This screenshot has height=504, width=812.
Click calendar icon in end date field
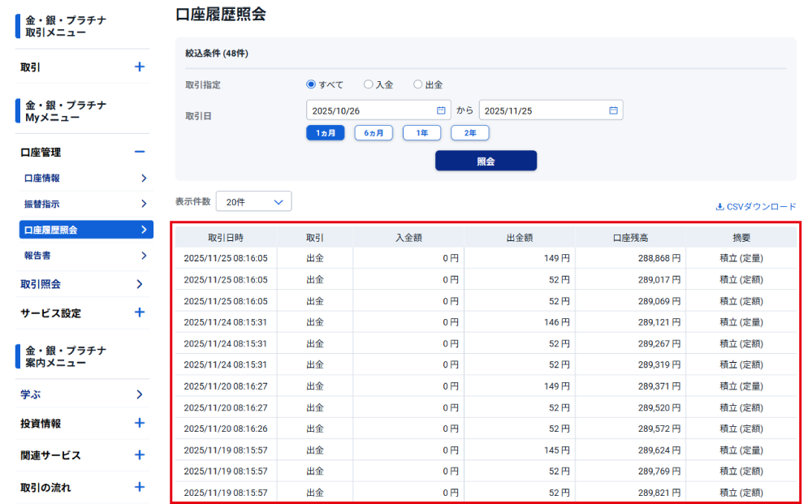pyautogui.click(x=613, y=110)
